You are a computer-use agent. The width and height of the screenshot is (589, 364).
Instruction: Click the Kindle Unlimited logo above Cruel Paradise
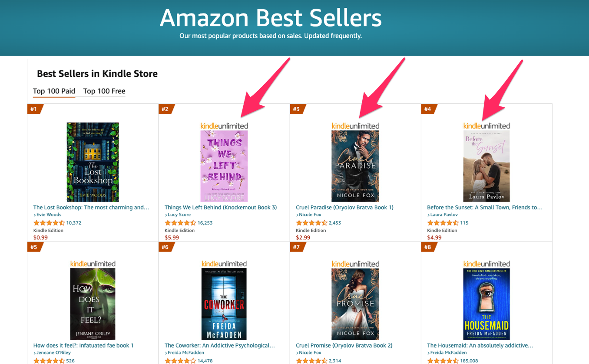(355, 126)
